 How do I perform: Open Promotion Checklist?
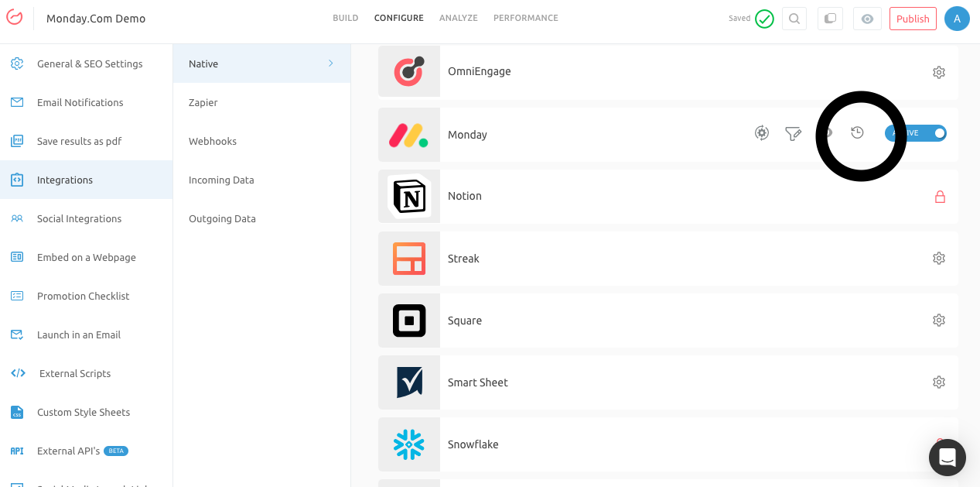coord(86,296)
